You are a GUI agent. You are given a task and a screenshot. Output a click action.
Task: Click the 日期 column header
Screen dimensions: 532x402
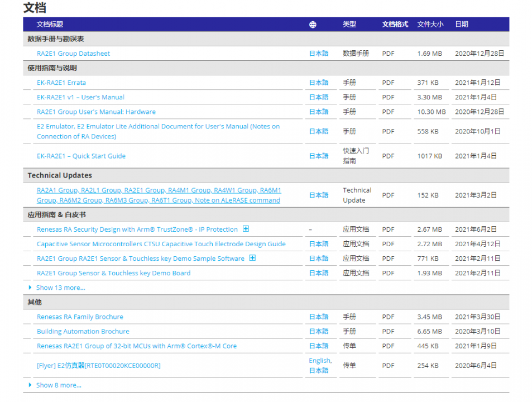point(462,24)
